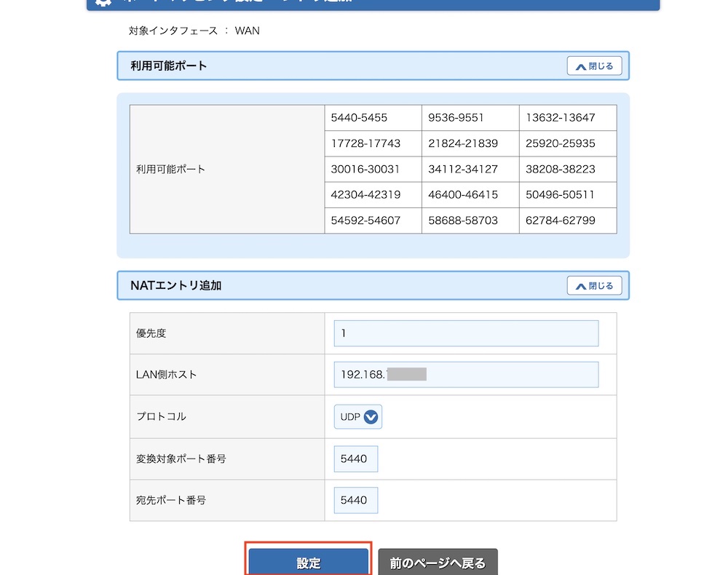The width and height of the screenshot is (728, 575).
Task: Click the 利用可能ポート section header title
Action: [169, 66]
